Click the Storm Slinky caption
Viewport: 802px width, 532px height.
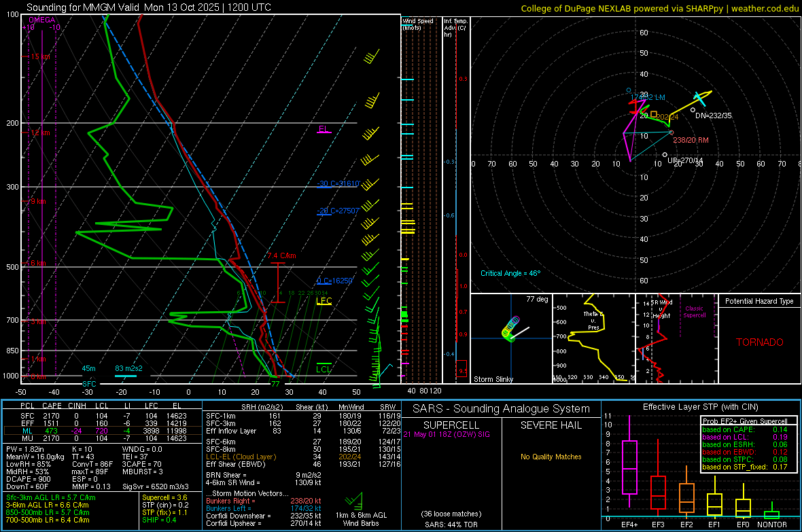(x=493, y=379)
